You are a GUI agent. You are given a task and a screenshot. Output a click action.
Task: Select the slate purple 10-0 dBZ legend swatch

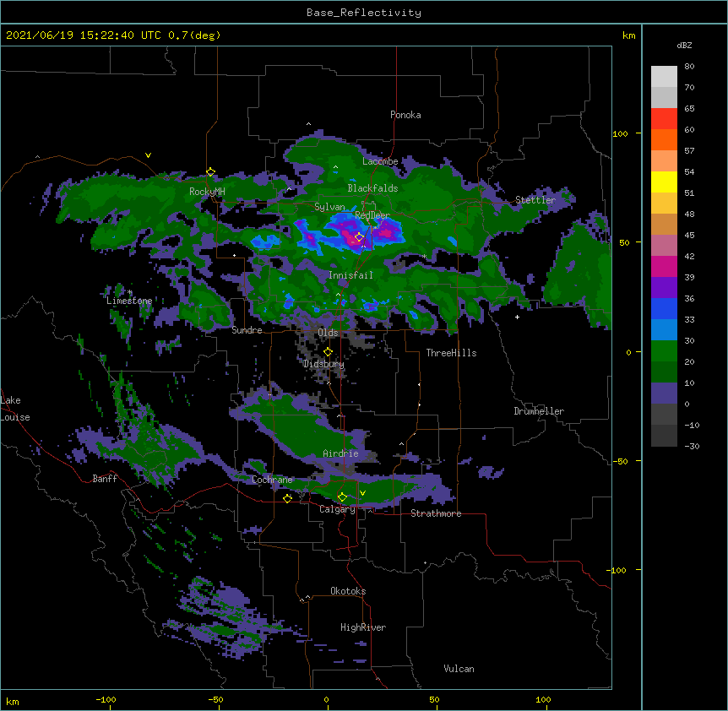point(664,393)
